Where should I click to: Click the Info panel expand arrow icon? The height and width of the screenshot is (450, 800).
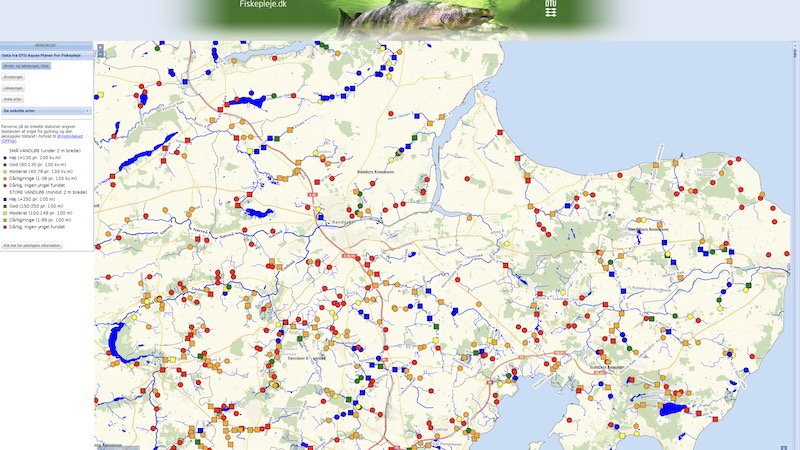(x=795, y=45)
